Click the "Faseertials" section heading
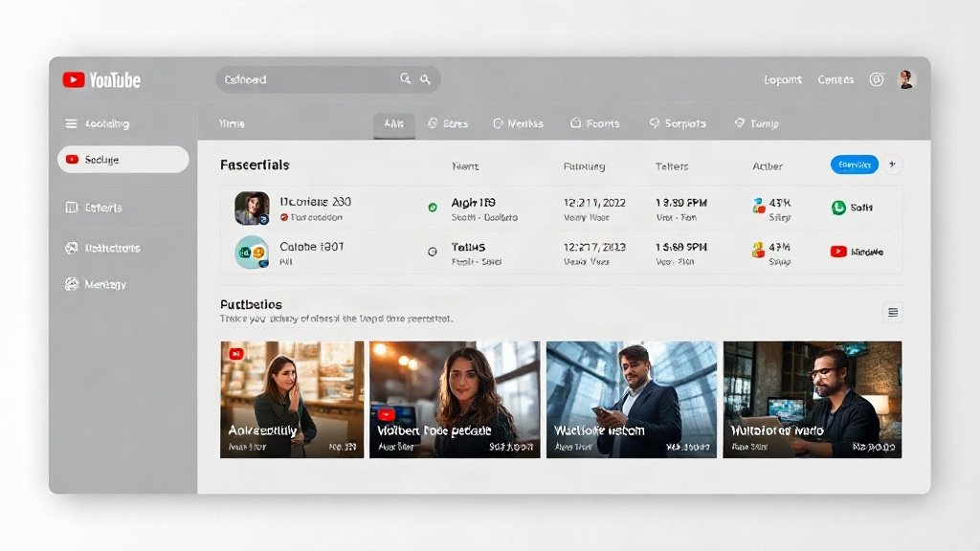Screen dimensions: 980x551 (255, 165)
